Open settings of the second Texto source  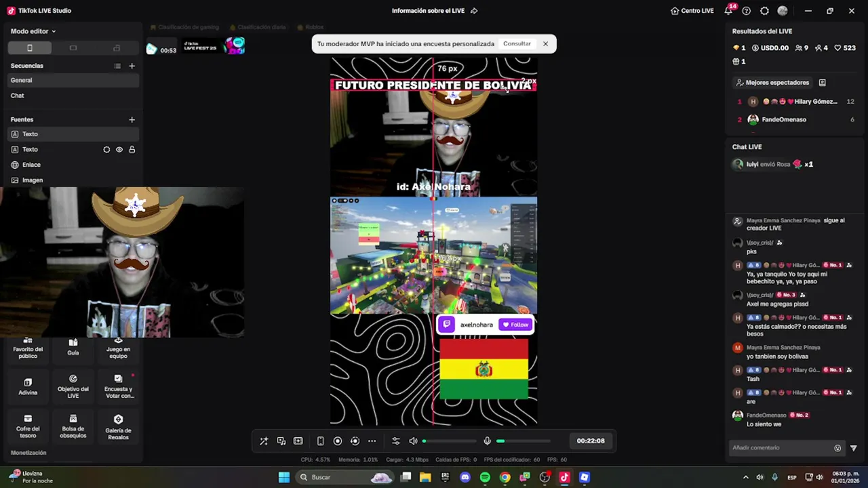106,150
